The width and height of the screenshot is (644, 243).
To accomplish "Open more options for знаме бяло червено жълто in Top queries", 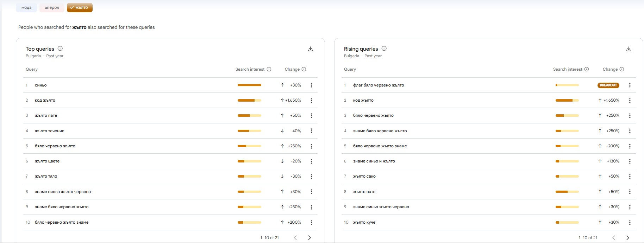I will (311, 207).
